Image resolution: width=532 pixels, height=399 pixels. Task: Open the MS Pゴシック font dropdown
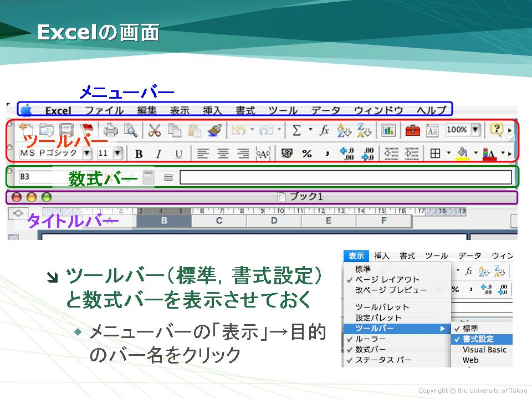coord(87,154)
